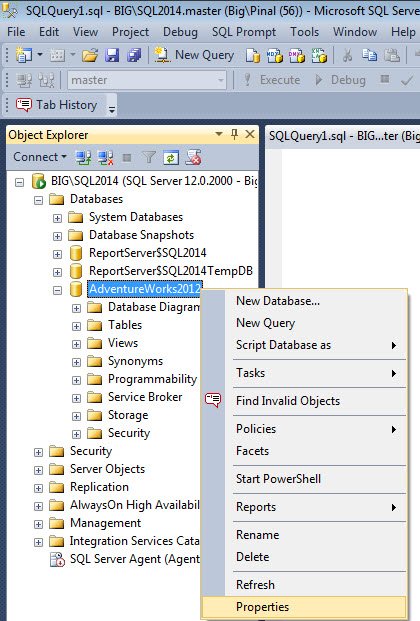Open Object Explorer window position dropdown arrow

219,134
